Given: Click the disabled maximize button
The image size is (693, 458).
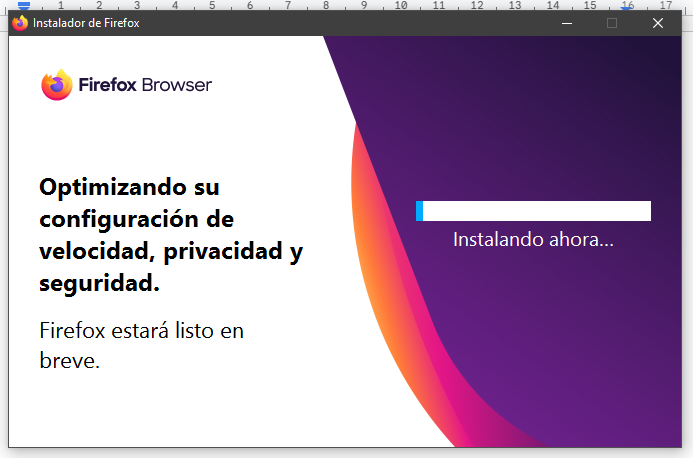Looking at the screenshot, I should pyautogui.click(x=612, y=23).
